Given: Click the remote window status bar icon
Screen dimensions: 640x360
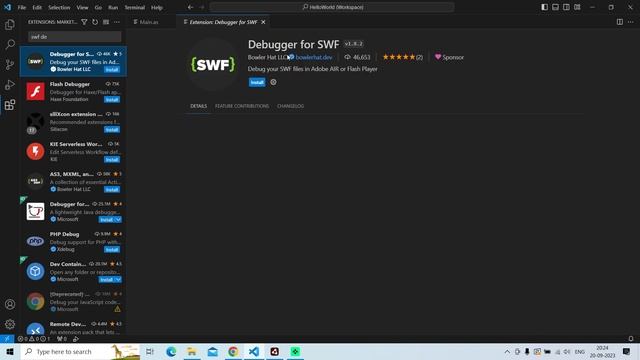Looking at the screenshot, I should pos(7,339).
